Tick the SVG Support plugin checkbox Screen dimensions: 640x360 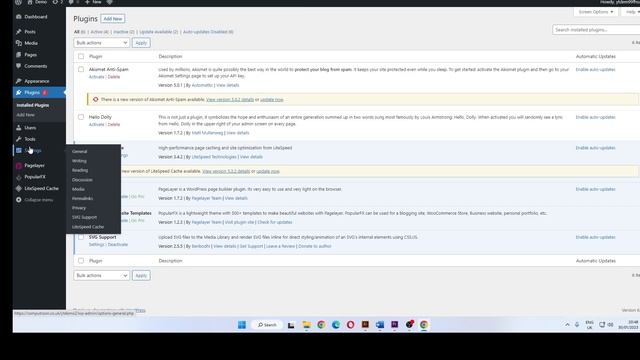click(x=81, y=237)
